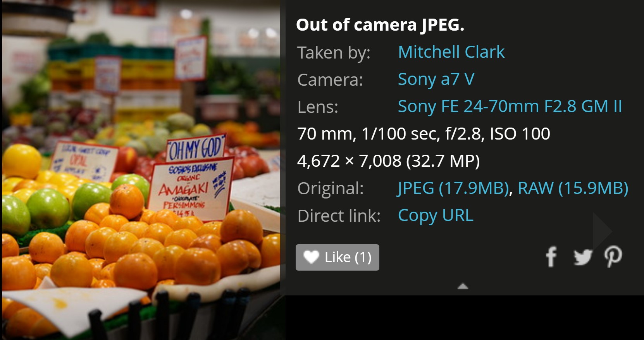Open photographer Mitchell Clark's profile
Screen dimensions: 644x340
(451, 52)
